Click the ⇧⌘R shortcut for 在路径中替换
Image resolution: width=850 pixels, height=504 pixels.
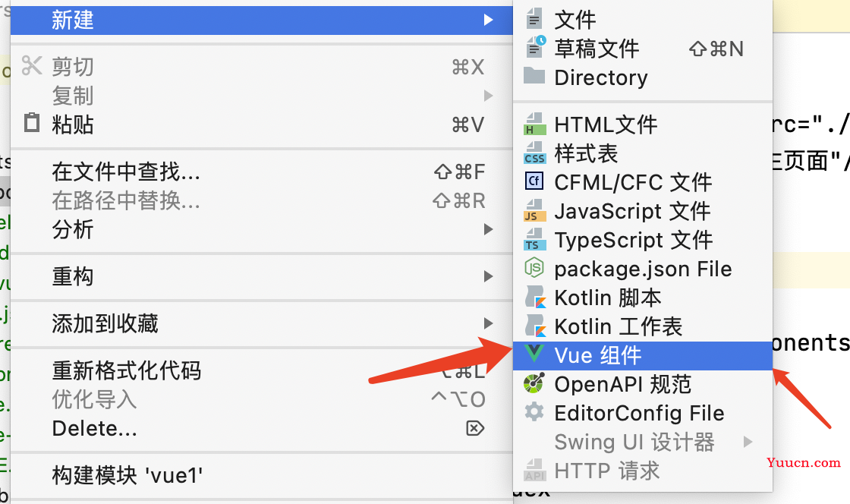[x=458, y=200]
